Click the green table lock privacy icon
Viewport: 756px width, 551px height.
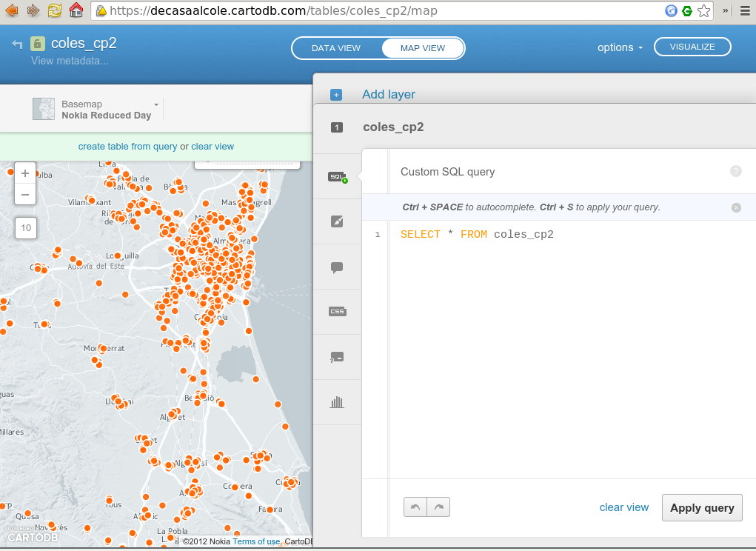38,44
